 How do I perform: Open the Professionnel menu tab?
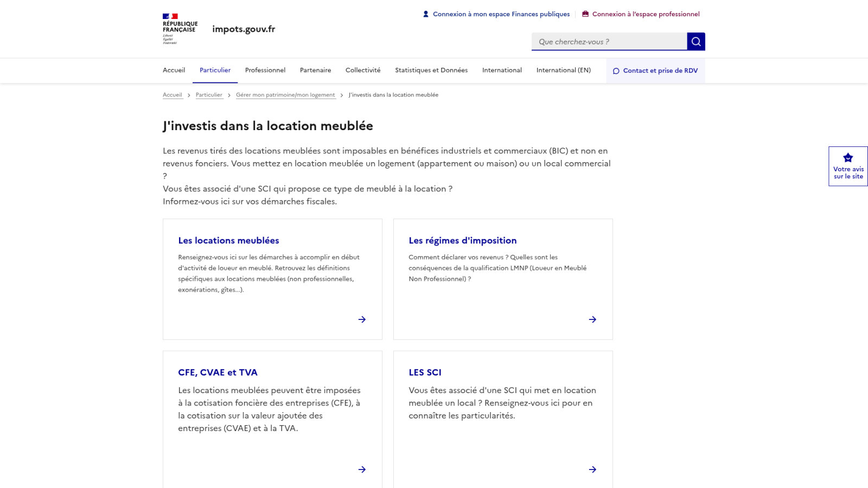click(x=265, y=70)
